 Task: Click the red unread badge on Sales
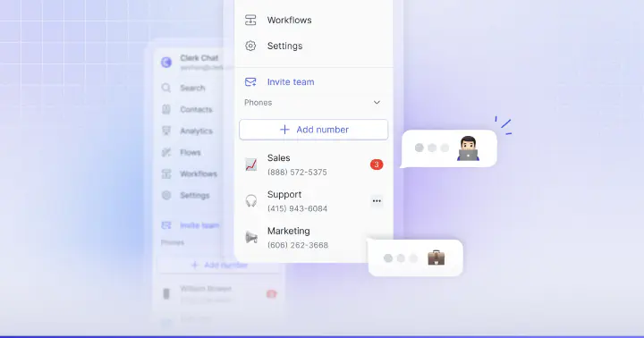tap(377, 165)
